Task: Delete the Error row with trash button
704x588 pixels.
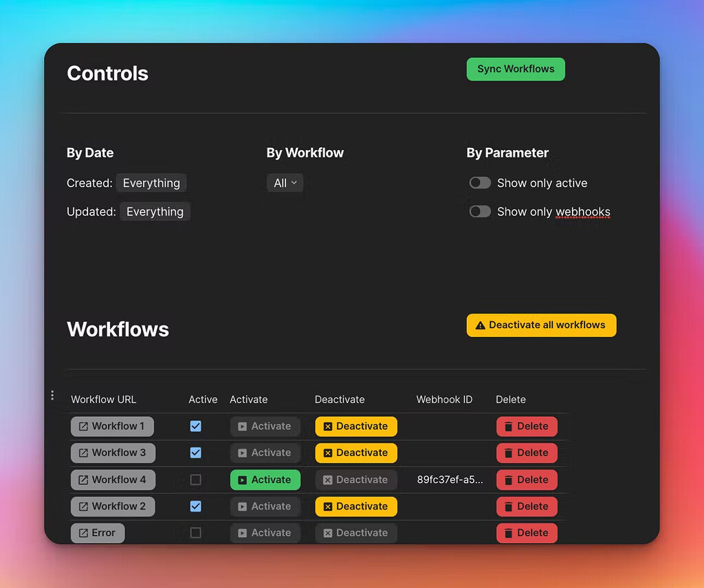Action: click(527, 533)
